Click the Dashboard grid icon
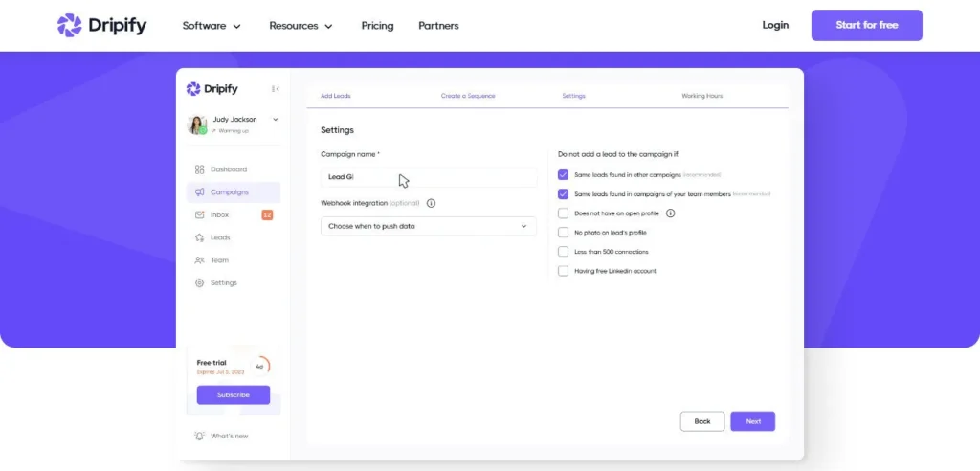Image resolution: width=980 pixels, height=471 pixels. point(199,169)
